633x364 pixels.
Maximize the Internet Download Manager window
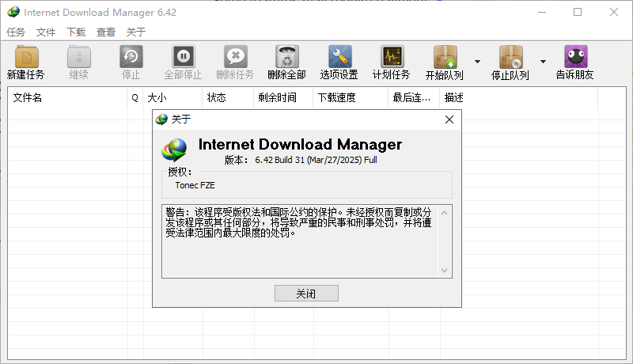(x=578, y=12)
